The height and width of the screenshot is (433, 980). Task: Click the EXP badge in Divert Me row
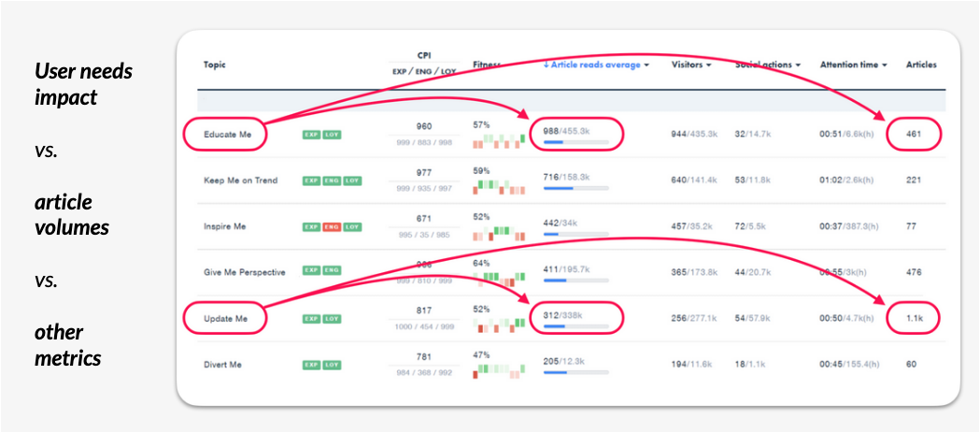(310, 365)
